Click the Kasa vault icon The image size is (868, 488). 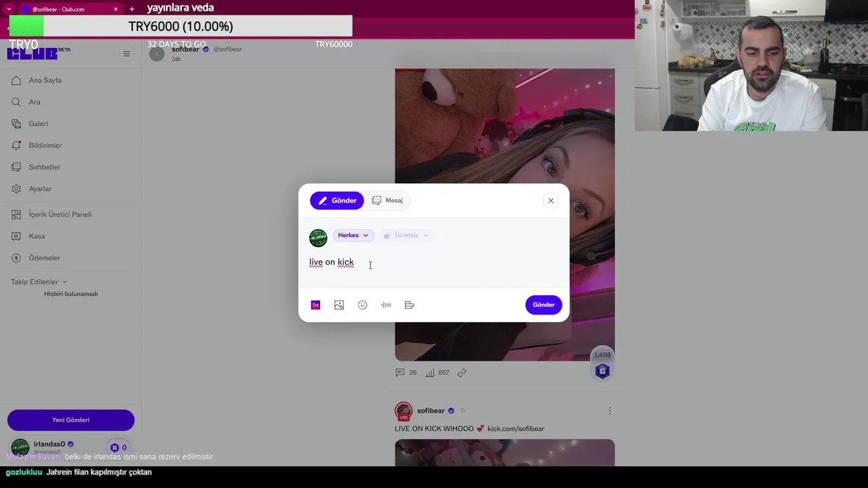[x=16, y=237]
